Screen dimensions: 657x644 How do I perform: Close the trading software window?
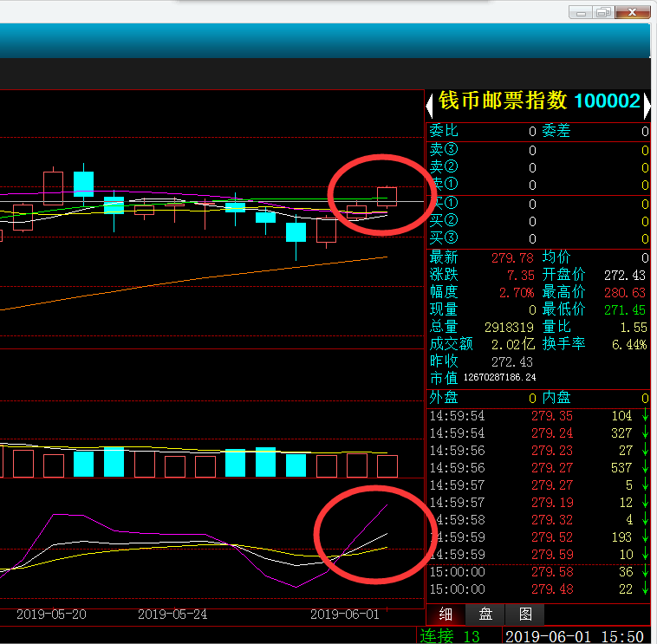634,12
